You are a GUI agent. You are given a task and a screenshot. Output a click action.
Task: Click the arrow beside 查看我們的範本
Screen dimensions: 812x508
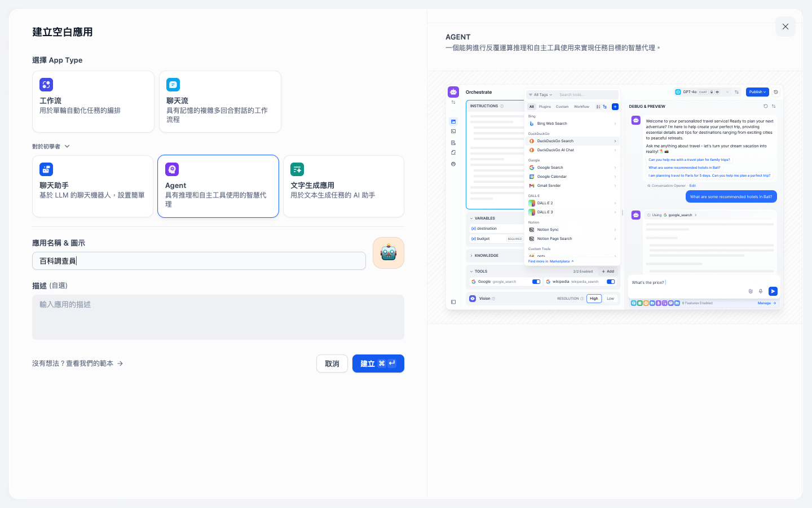120,364
